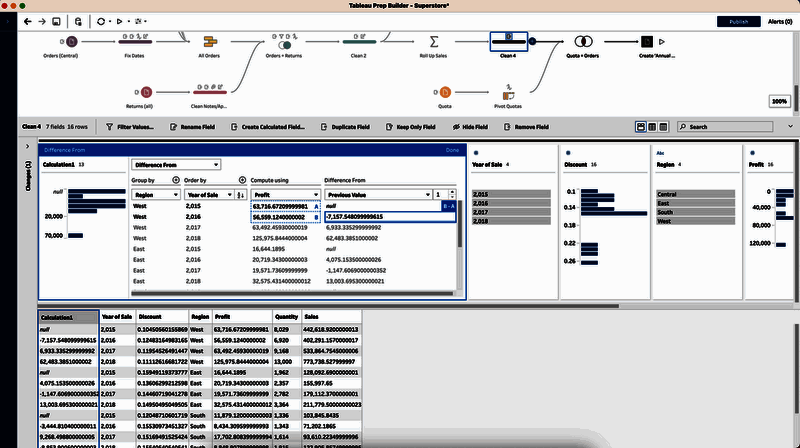Click Done in the Difference From editor
Viewport: 800px width, 448px height.
(452, 150)
